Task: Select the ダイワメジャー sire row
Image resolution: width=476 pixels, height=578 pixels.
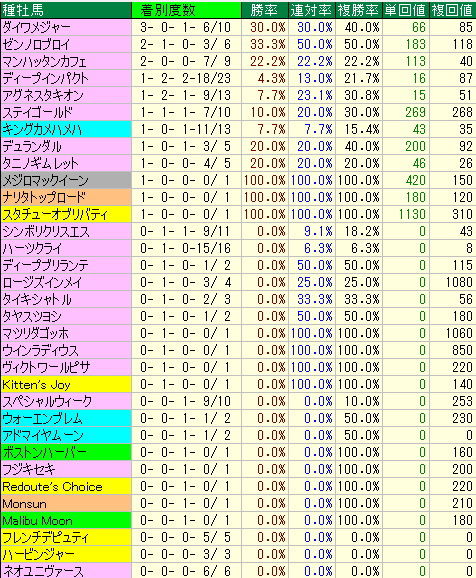Action: 238,27
